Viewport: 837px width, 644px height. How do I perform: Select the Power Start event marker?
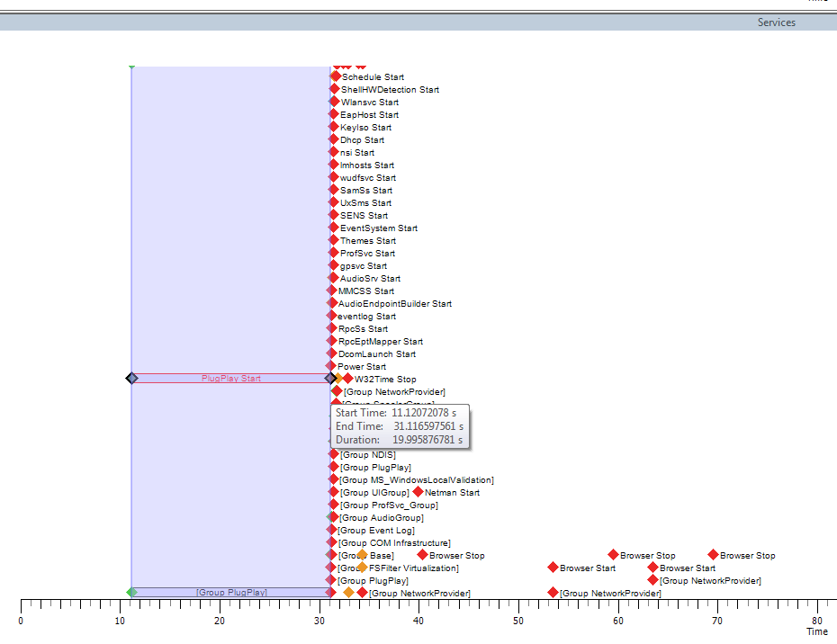[x=331, y=366]
